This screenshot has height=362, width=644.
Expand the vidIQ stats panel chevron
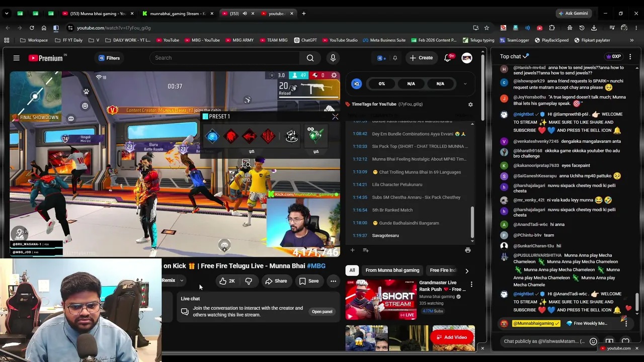(465, 83)
